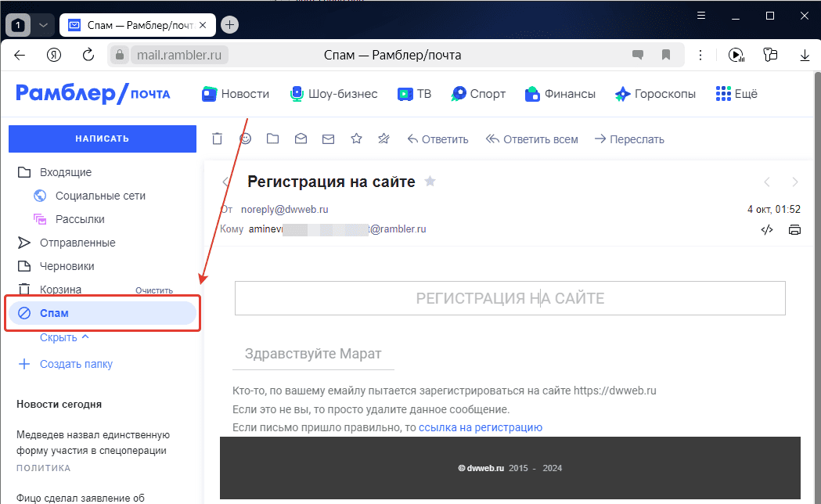Open the Спорт section
This screenshot has height=504, width=821.
(478, 94)
